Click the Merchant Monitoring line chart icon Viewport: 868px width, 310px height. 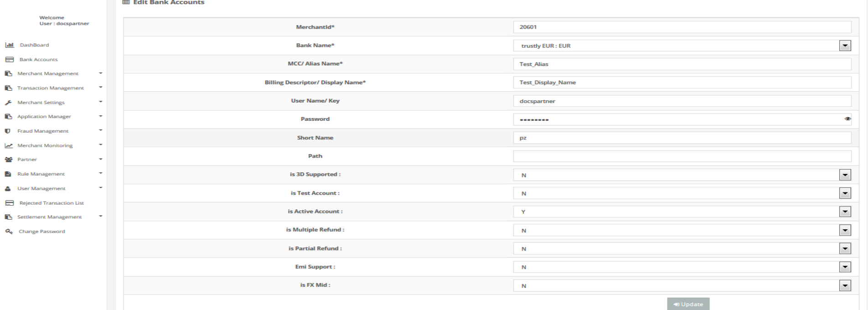point(9,146)
